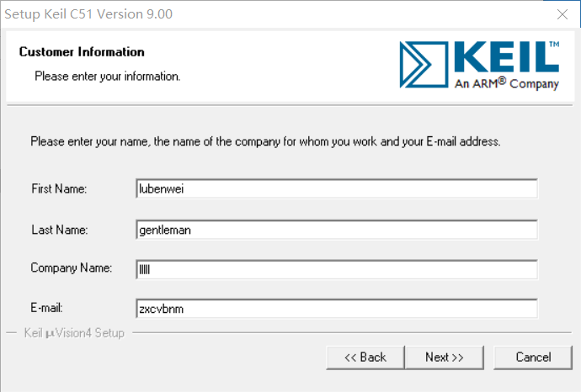The width and height of the screenshot is (581, 392).
Task: Click the "Company Name:" label
Action: 71,268
